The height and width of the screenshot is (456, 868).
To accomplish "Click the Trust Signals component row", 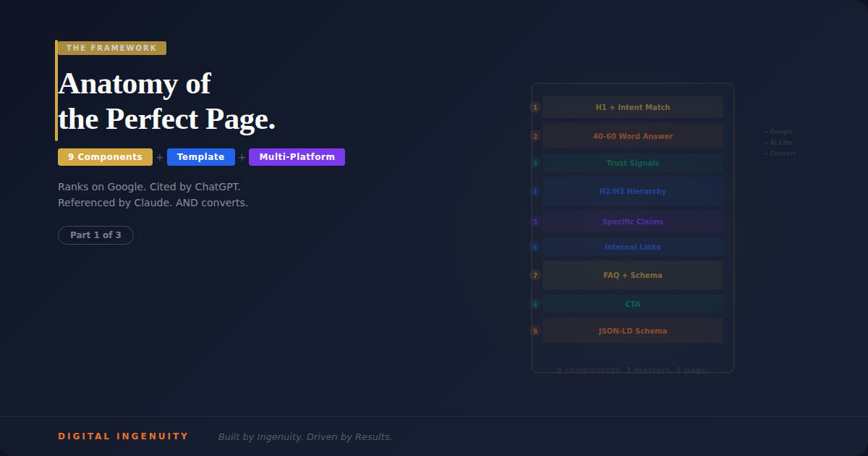I will click(633, 163).
